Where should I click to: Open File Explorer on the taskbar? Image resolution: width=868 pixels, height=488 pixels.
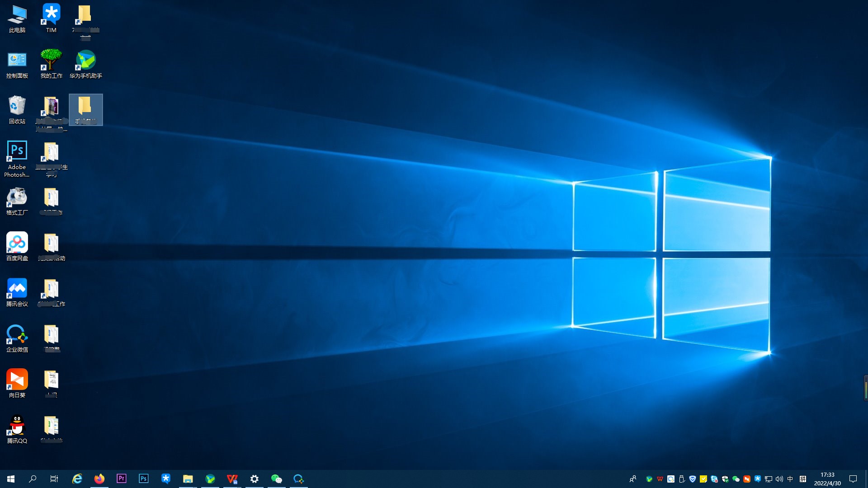(x=188, y=479)
